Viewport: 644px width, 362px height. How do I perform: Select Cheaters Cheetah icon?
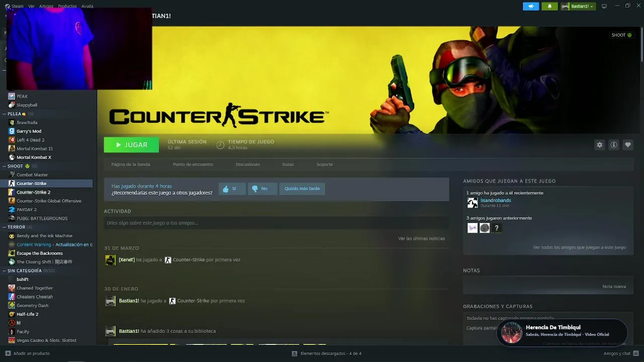(12, 297)
